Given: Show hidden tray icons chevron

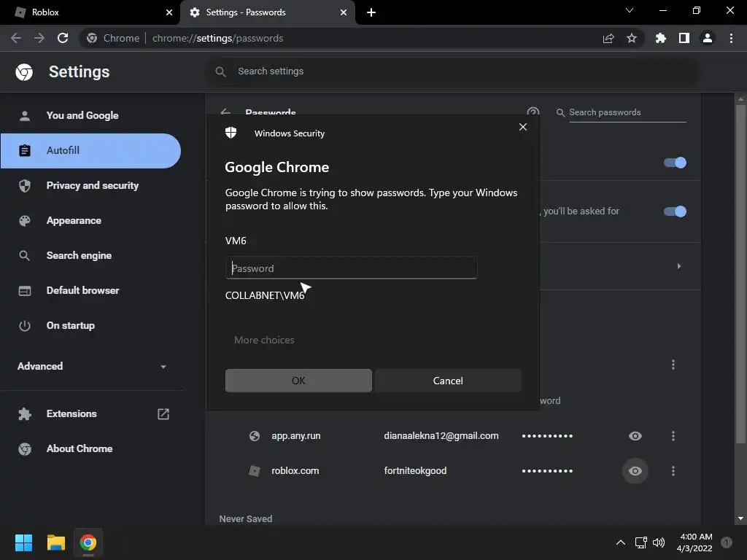Looking at the screenshot, I should [620, 542].
